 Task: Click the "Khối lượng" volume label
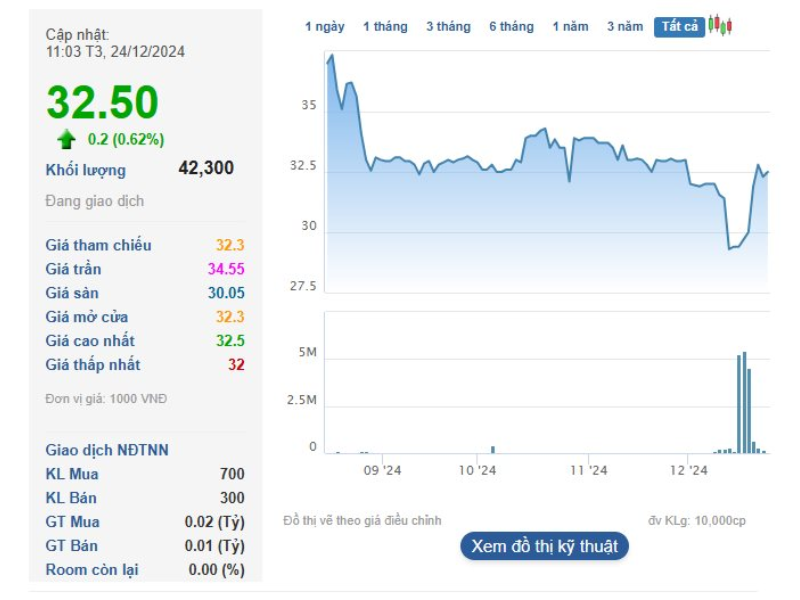(x=86, y=170)
